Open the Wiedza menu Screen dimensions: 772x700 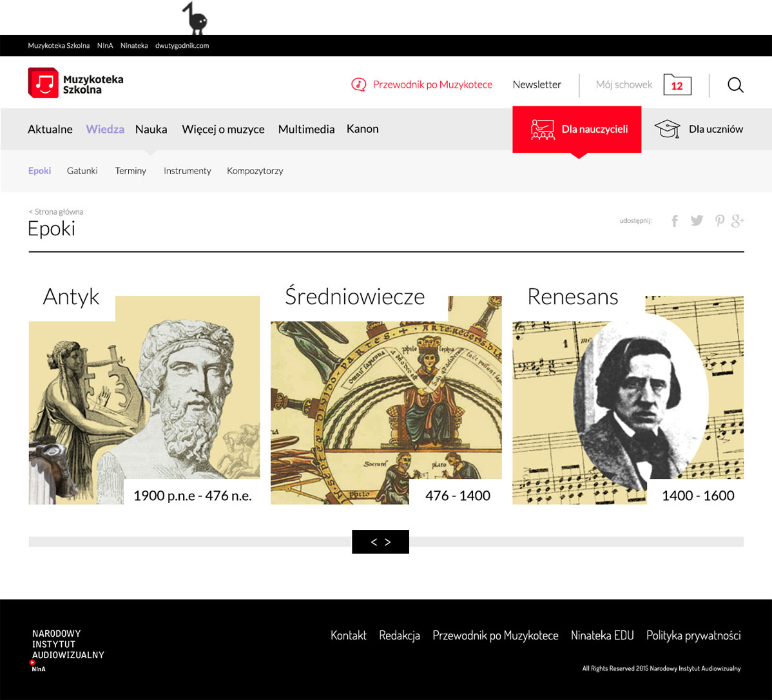point(105,129)
